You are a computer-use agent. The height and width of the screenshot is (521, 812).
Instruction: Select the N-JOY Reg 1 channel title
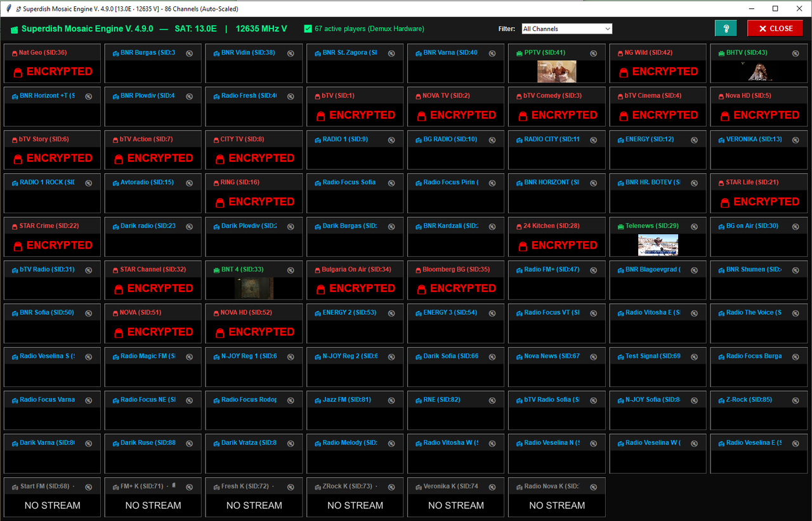pyautogui.click(x=249, y=356)
